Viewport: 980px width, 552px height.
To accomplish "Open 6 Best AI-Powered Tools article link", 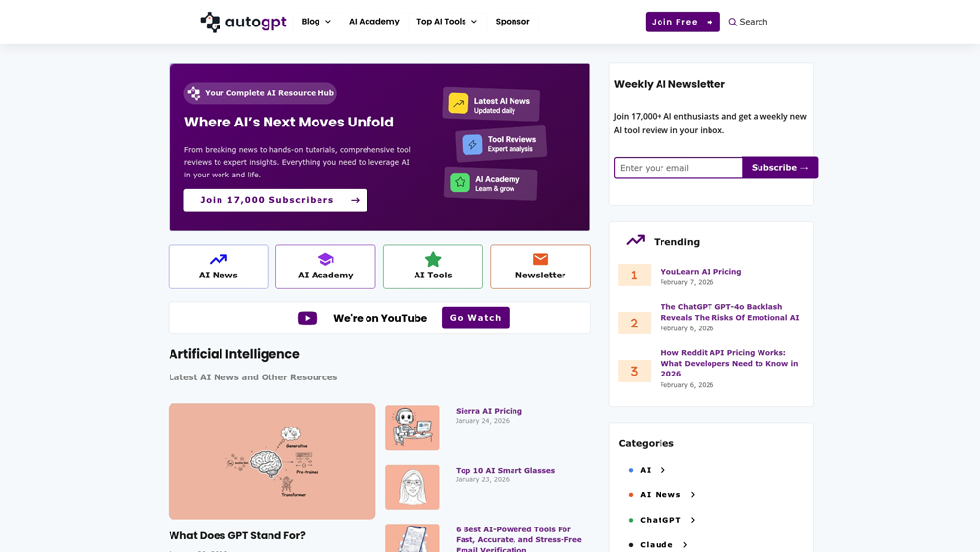I will pos(518,539).
